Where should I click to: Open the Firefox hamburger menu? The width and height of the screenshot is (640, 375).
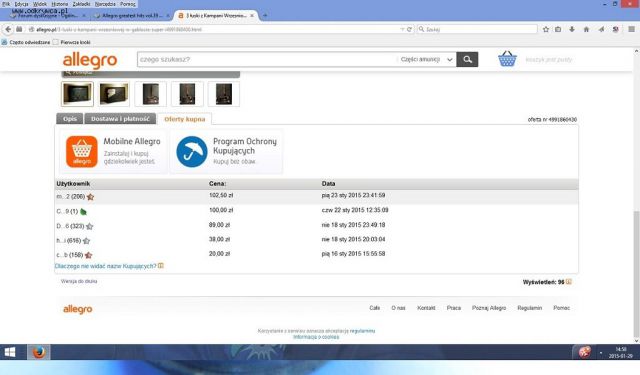(x=631, y=29)
